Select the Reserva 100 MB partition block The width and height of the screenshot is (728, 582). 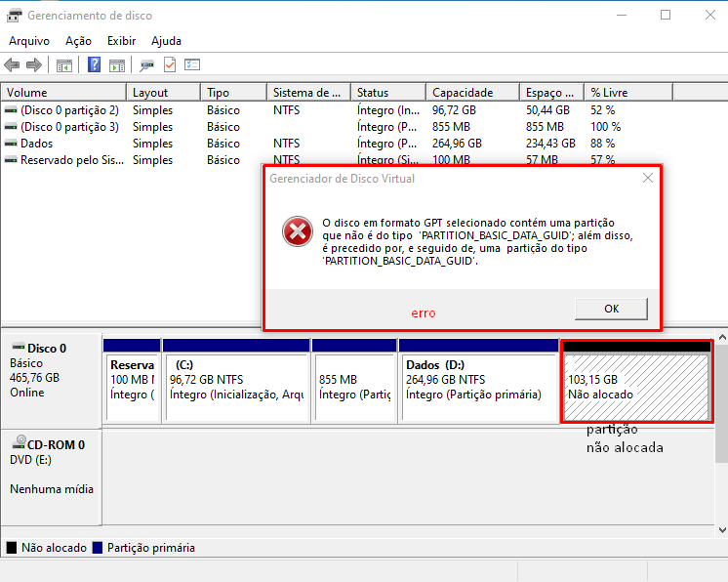pyautogui.click(x=132, y=381)
